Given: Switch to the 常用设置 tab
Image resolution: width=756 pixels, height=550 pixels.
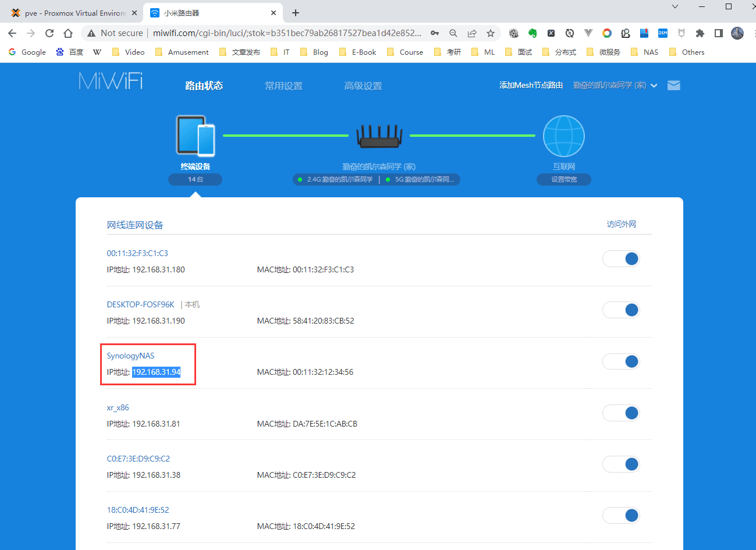Looking at the screenshot, I should [x=283, y=86].
